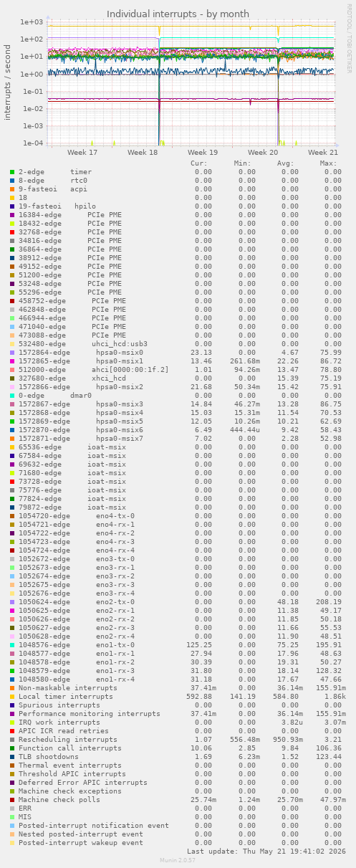Click the Week 17 axis label
This screenshot has width=356, height=868.
(x=82, y=153)
